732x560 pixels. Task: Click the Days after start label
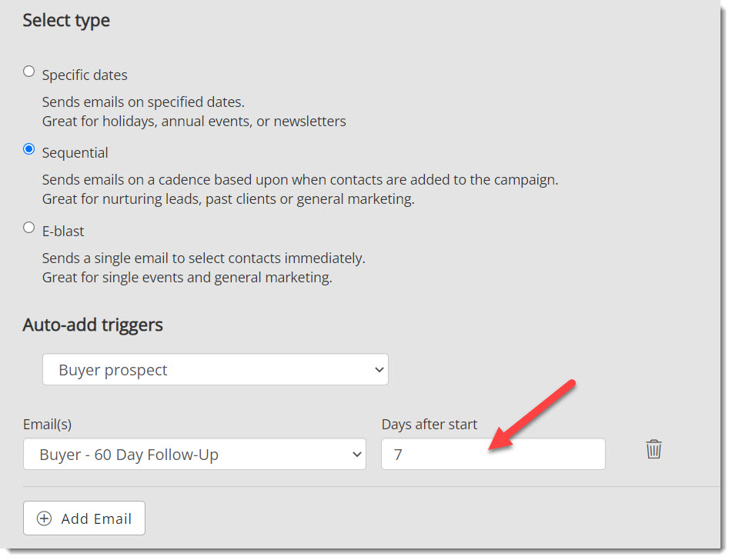[x=429, y=425]
